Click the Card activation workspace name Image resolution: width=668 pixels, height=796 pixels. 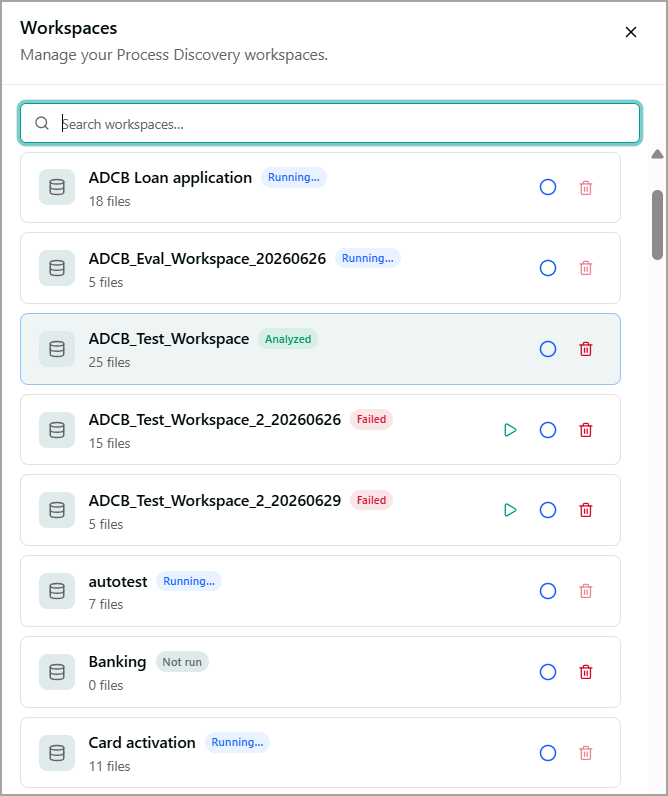[142, 743]
